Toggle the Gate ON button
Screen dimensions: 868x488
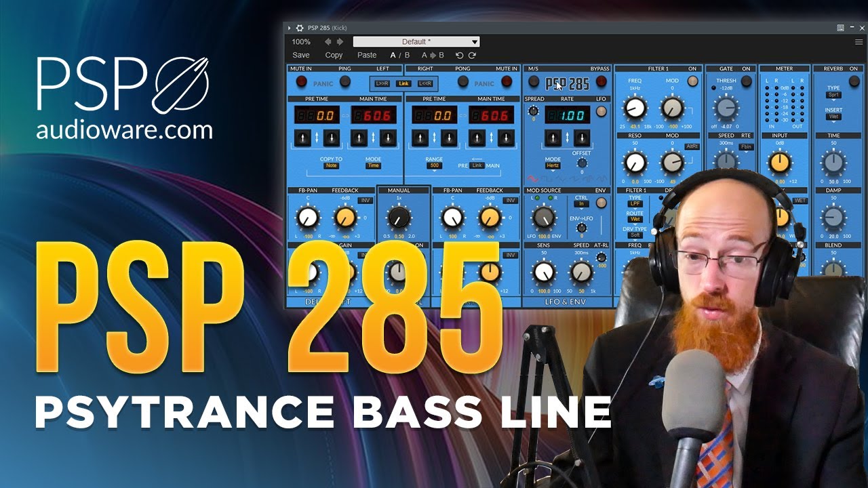(x=746, y=81)
